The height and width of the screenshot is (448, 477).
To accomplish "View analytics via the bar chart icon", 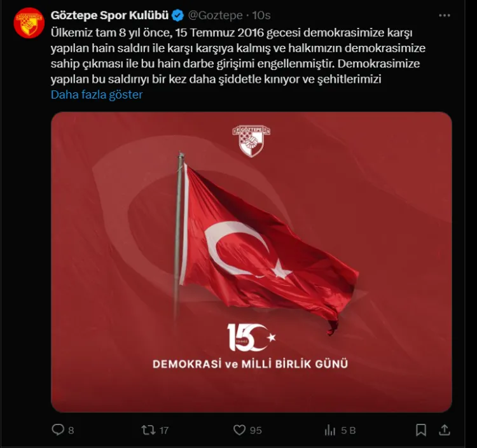I will [329, 430].
